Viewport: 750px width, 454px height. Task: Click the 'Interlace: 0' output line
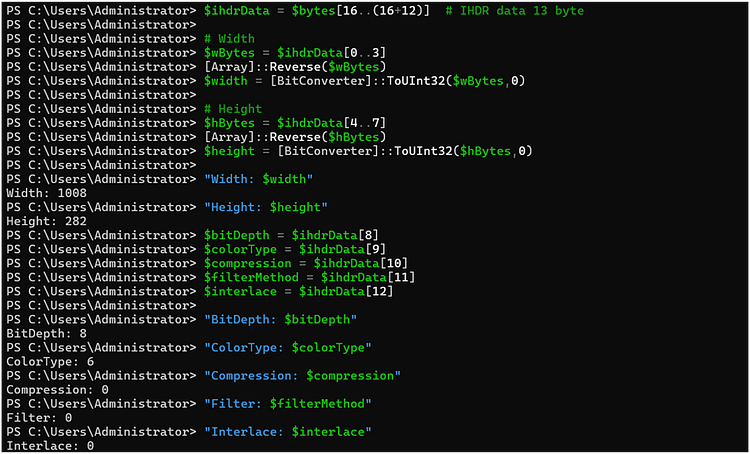50,446
